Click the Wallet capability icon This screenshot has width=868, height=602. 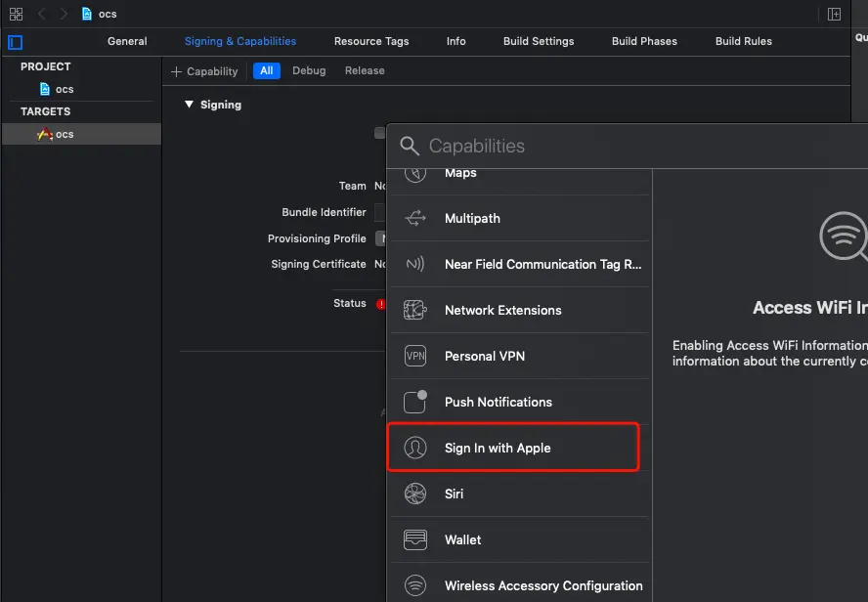point(415,539)
